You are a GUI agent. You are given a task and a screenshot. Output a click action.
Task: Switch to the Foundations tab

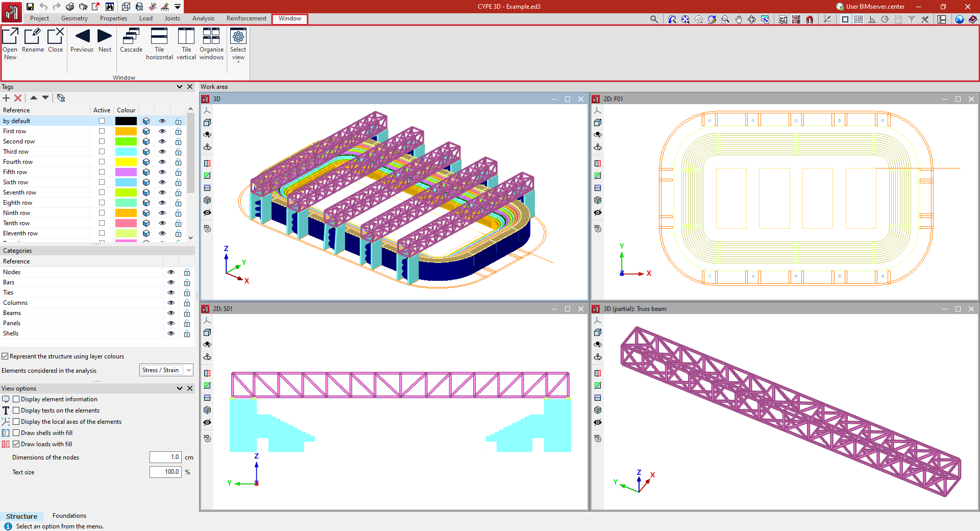69,516
